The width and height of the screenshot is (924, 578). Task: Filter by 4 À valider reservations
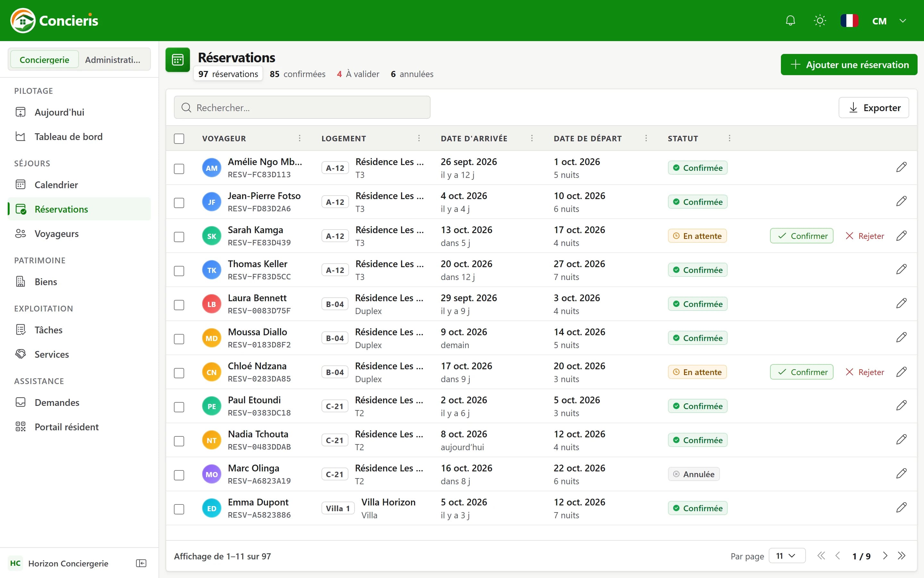tap(358, 74)
